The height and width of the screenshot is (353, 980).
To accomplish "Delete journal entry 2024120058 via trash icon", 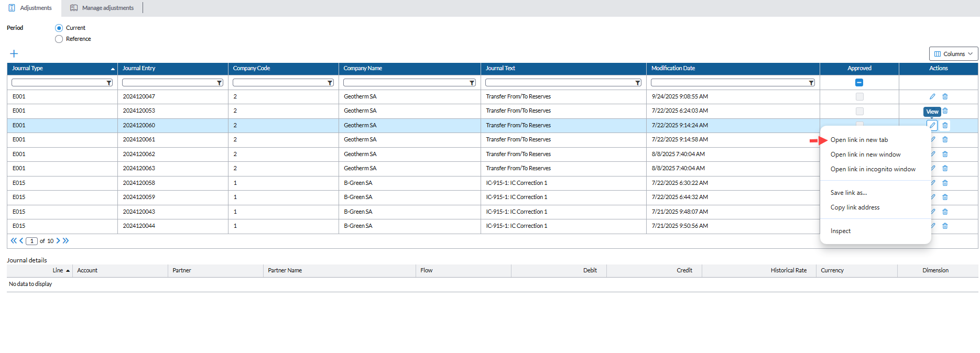I will pyautogui.click(x=945, y=183).
